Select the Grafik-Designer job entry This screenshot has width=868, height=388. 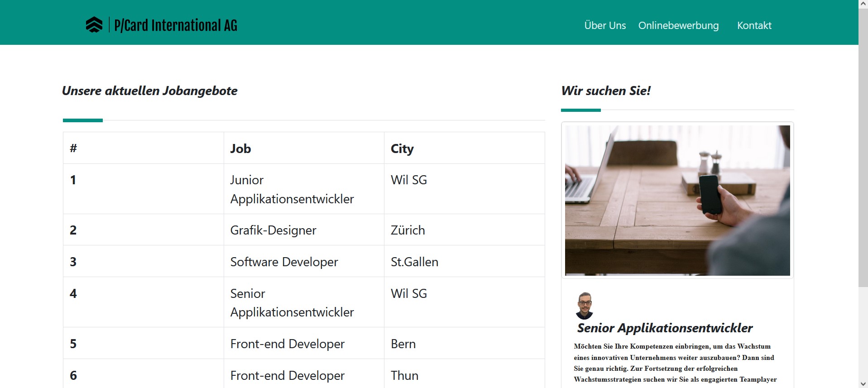pos(273,230)
